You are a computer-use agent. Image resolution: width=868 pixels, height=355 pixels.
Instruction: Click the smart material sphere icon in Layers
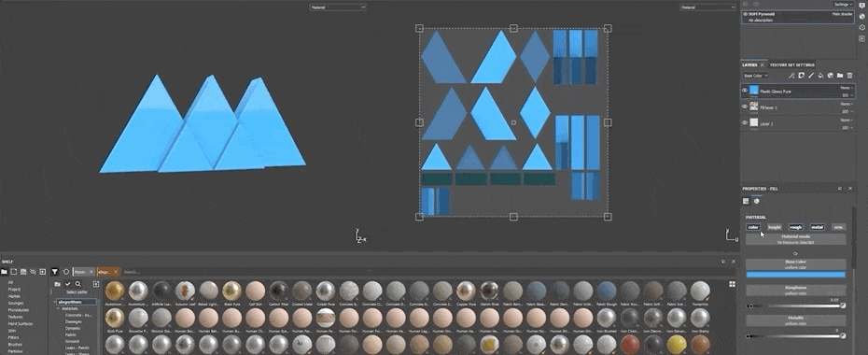831,76
